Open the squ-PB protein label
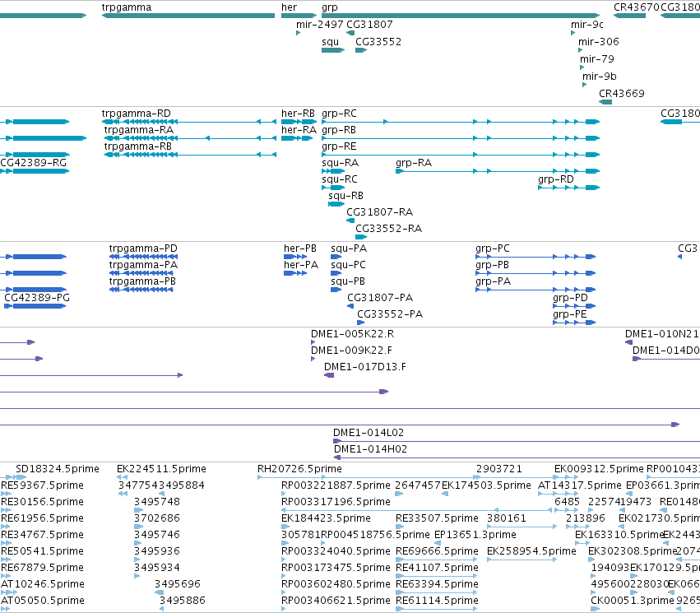The width and height of the screenshot is (700, 613). tap(348, 281)
